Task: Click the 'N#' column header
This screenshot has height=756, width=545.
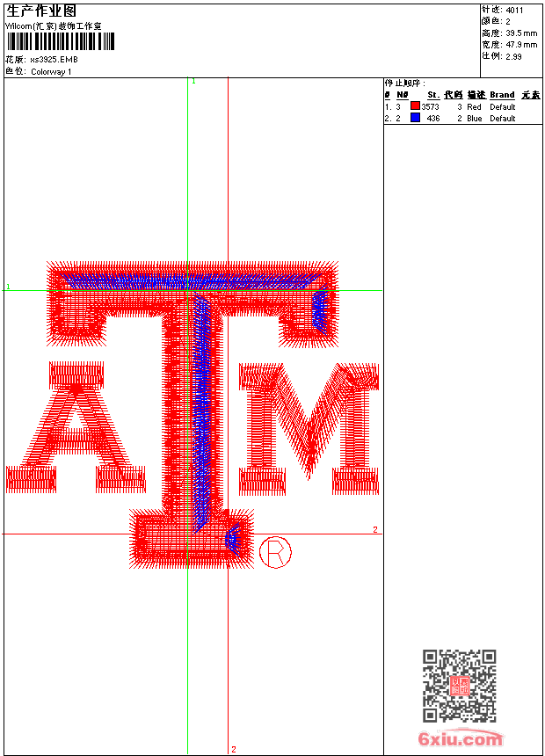Action: [403, 95]
